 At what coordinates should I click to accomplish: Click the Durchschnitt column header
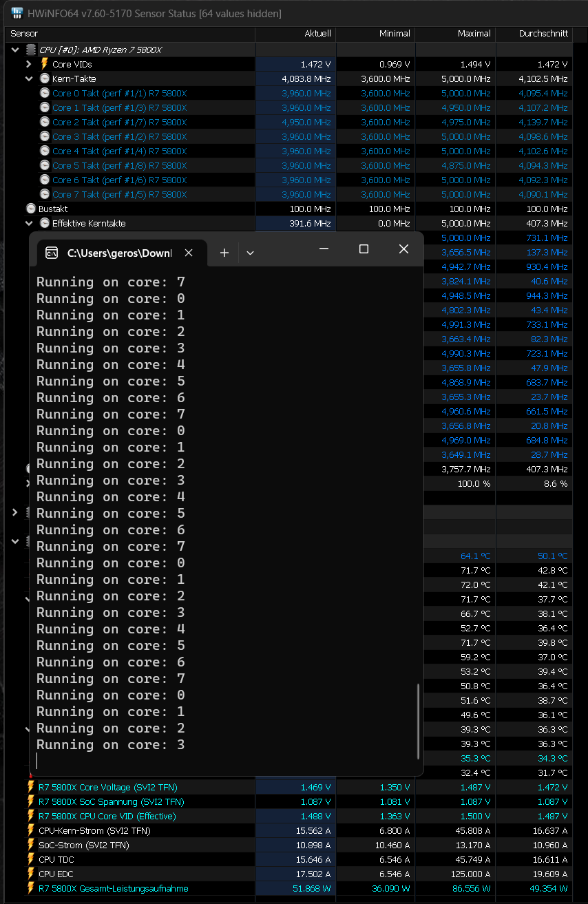point(534,33)
